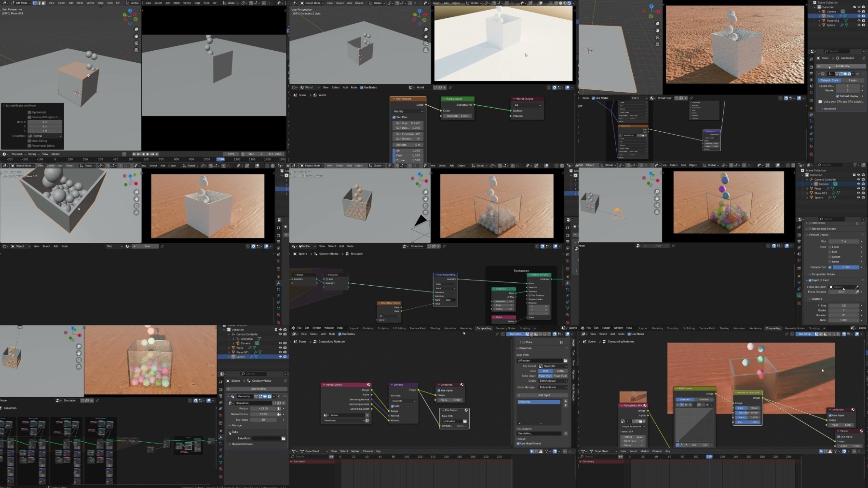Unlink the Wood Floor material with X
Image resolution: width=868 pixels, height=488 pixels.
point(685,98)
